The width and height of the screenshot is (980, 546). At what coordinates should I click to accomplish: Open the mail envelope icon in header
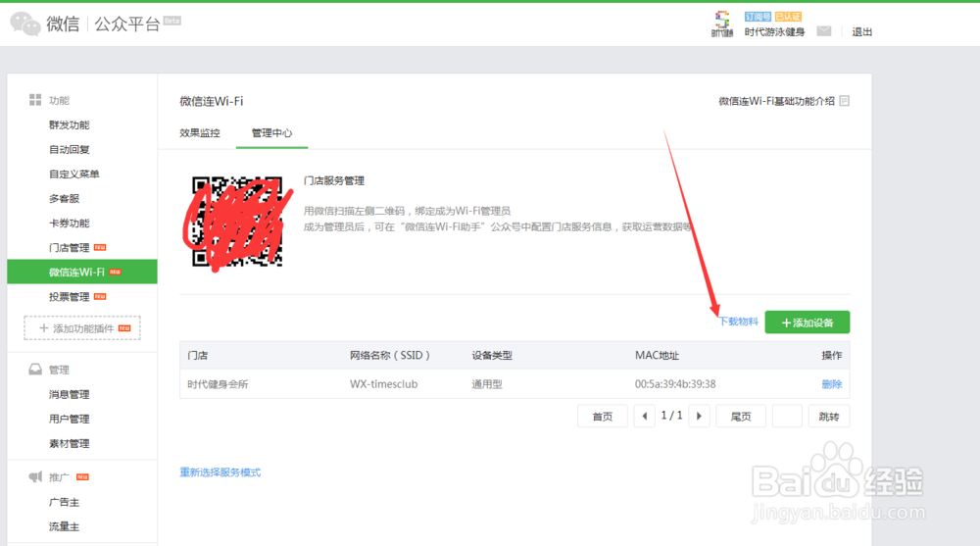824,31
